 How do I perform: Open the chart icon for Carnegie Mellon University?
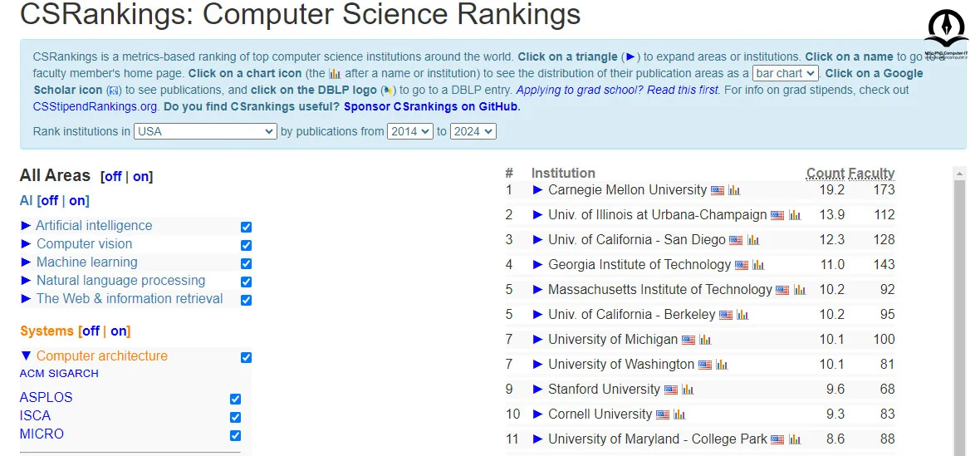tap(734, 190)
